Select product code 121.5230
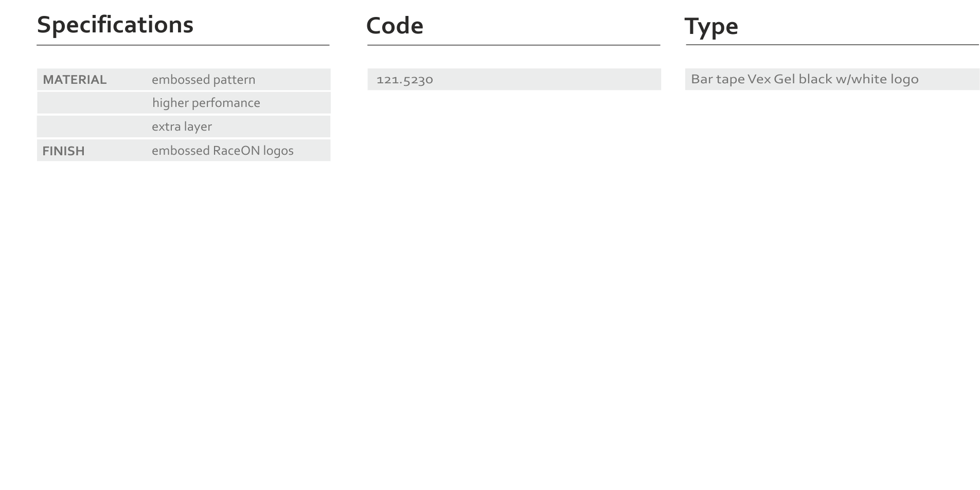 coord(405,80)
